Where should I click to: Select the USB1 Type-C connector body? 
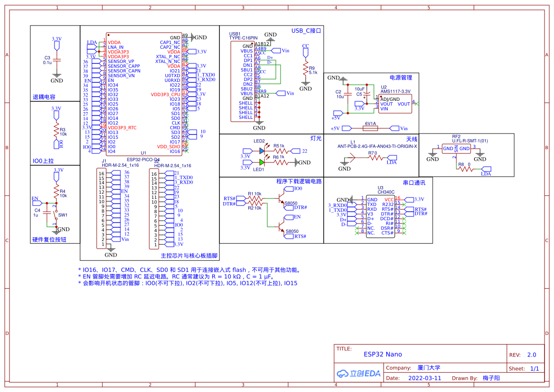point(242,81)
